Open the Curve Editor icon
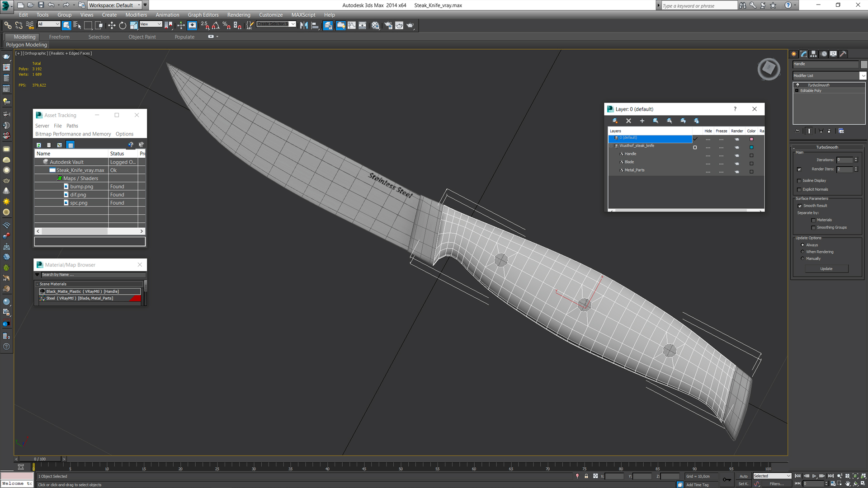The height and width of the screenshot is (488, 868). 351,26
